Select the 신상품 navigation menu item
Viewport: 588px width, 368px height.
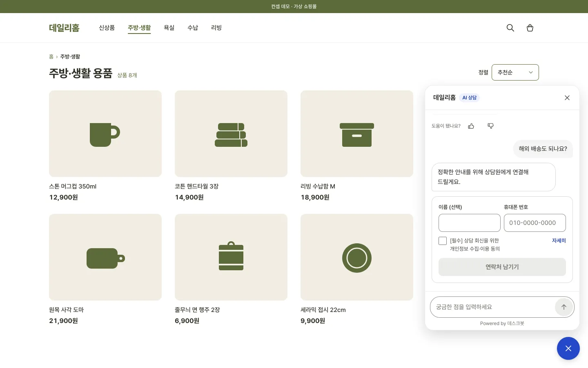[x=107, y=28]
